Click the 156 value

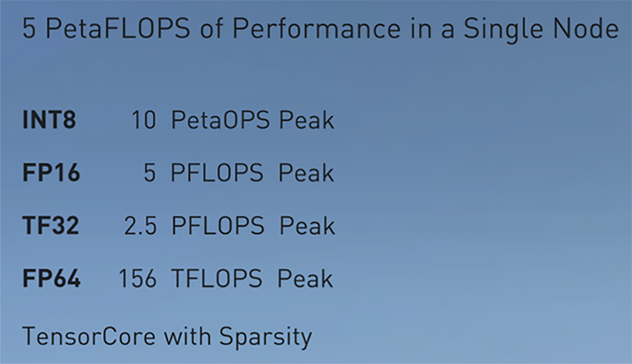tap(139, 279)
